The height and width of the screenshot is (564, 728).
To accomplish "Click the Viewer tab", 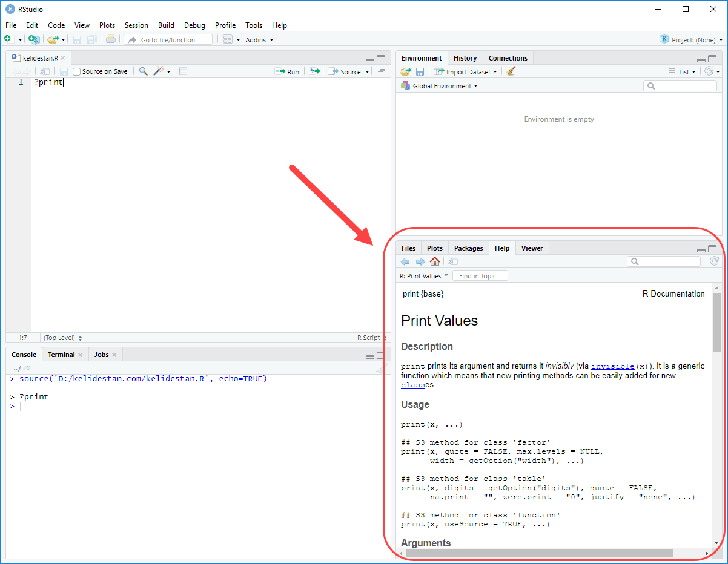I will coord(532,248).
